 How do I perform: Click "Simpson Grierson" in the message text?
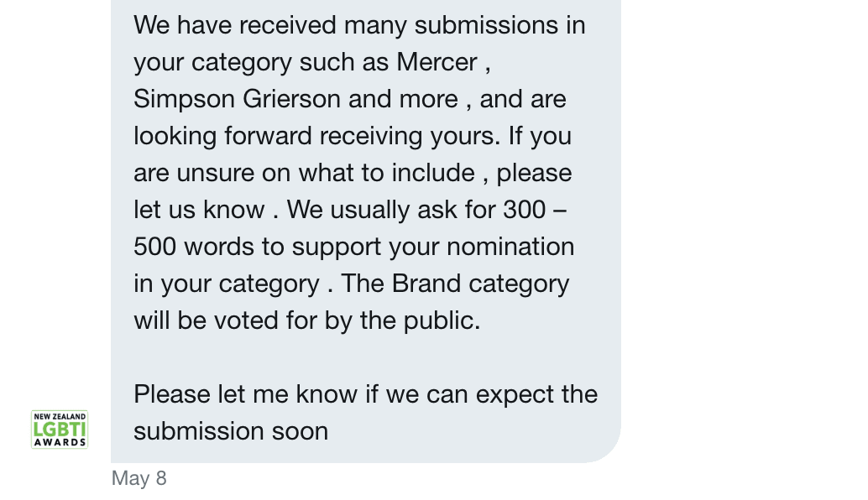(237, 99)
